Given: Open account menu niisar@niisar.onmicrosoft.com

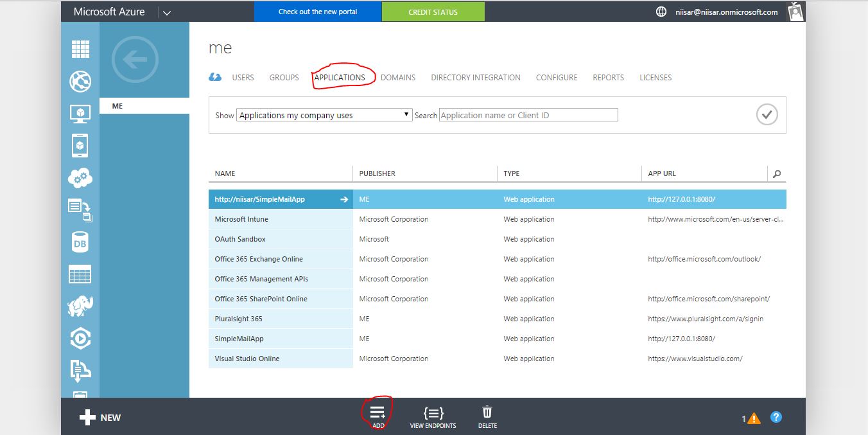Looking at the screenshot, I should (727, 12).
